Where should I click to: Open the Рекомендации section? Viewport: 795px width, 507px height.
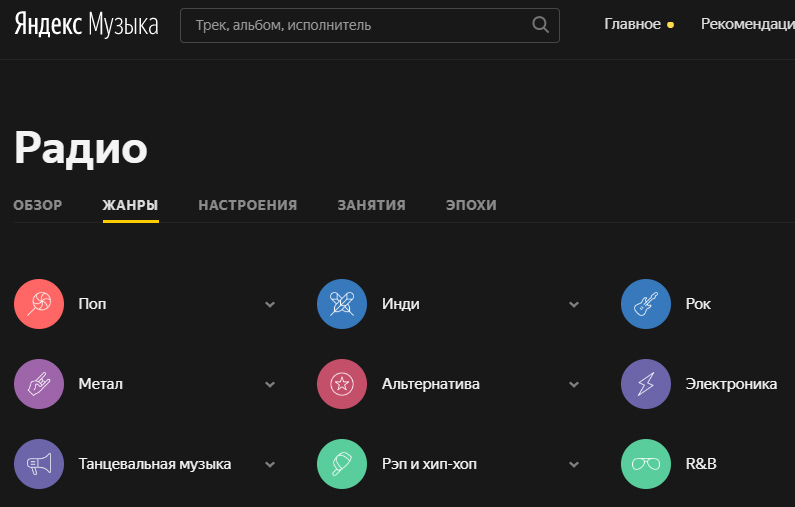pos(747,24)
